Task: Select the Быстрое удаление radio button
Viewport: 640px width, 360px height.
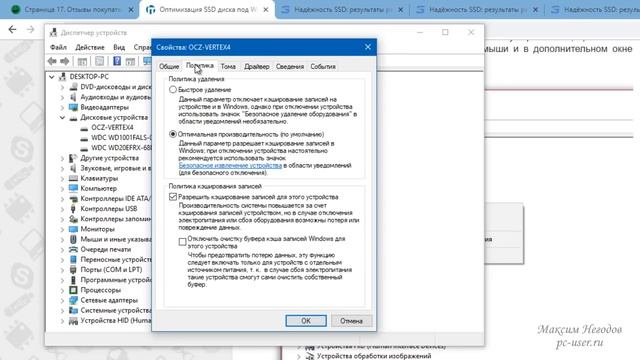Action: 173,89
